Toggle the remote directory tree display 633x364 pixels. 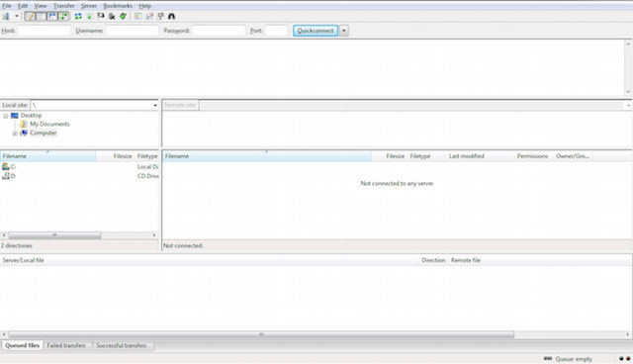[52, 16]
